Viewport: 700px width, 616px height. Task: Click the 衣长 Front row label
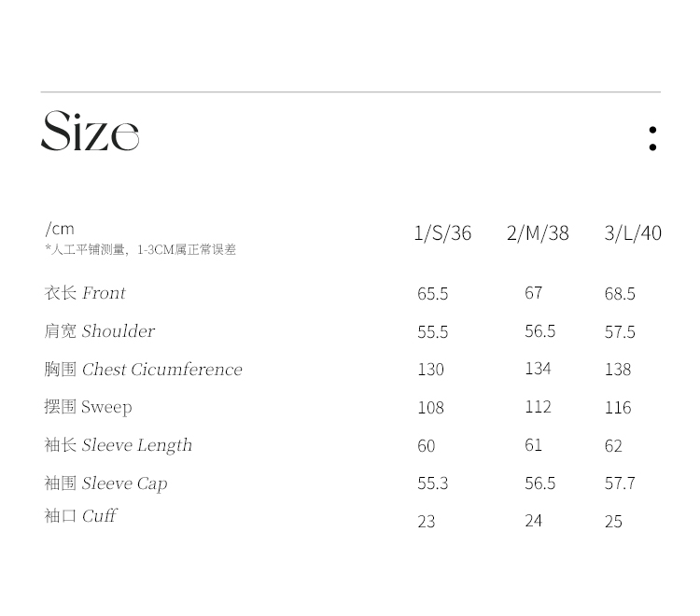coord(85,293)
